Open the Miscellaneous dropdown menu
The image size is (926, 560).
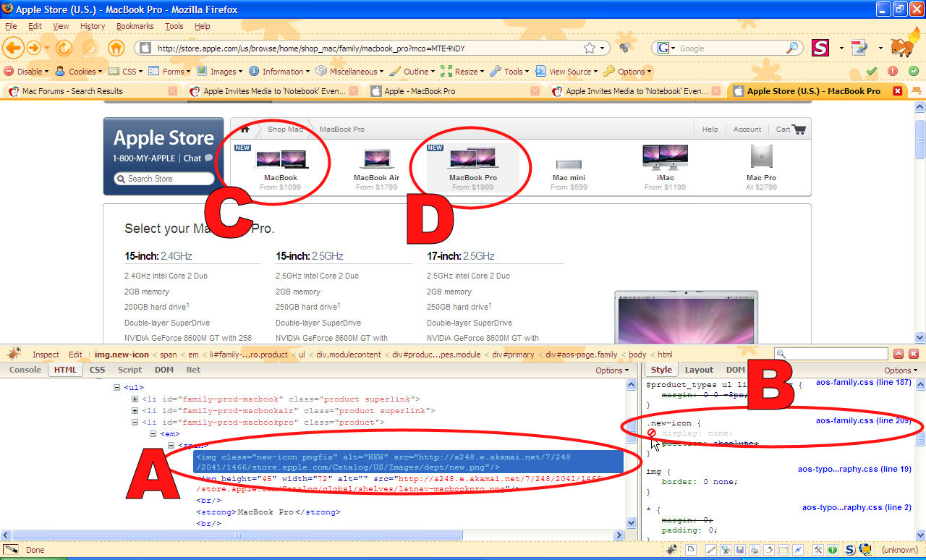(350, 71)
